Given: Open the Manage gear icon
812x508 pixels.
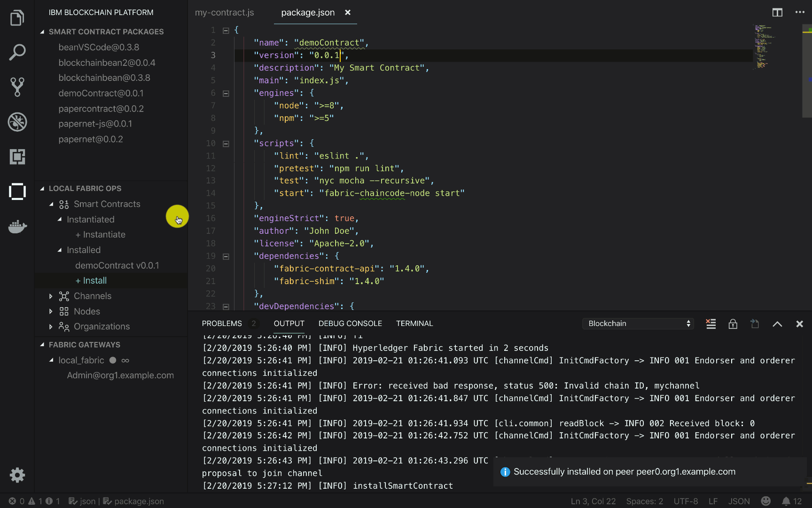Looking at the screenshot, I should tap(17, 475).
